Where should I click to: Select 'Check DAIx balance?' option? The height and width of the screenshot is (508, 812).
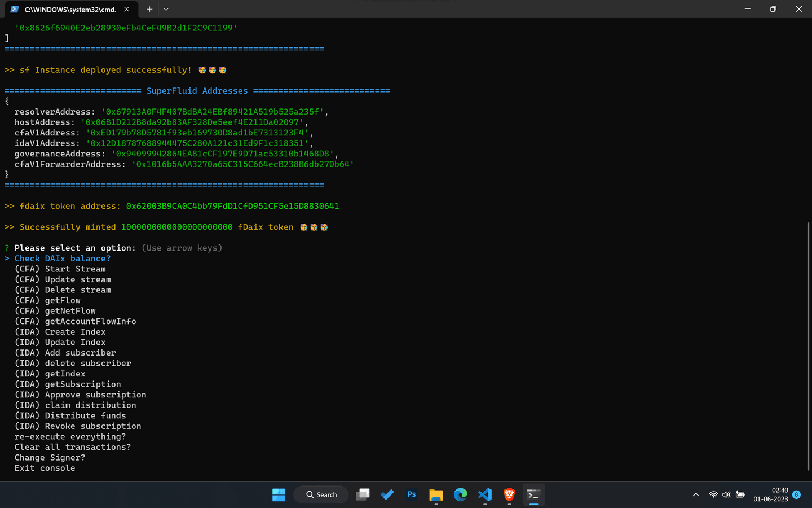pos(63,259)
